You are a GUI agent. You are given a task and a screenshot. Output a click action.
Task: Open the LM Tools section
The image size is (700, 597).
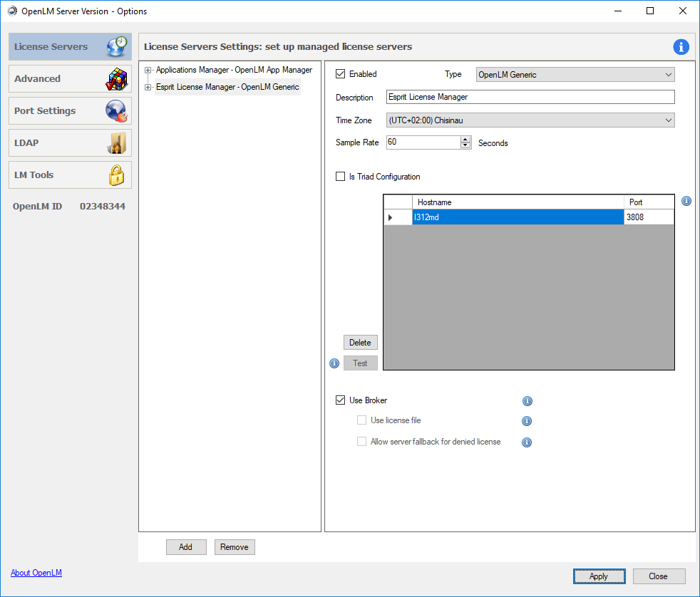[x=70, y=175]
